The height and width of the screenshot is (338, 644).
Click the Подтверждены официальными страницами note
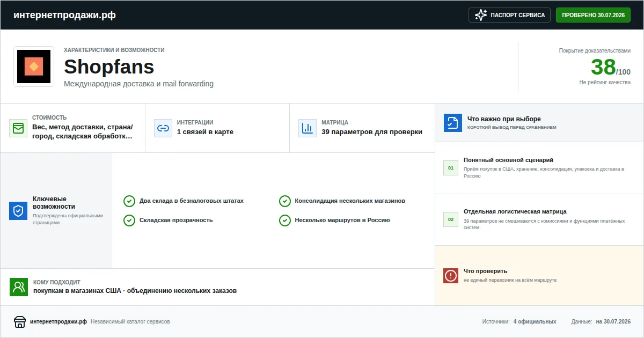tap(68, 219)
